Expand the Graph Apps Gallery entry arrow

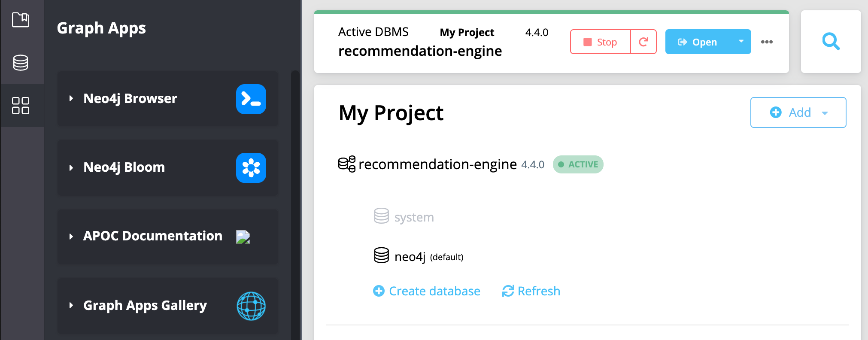coord(71,305)
